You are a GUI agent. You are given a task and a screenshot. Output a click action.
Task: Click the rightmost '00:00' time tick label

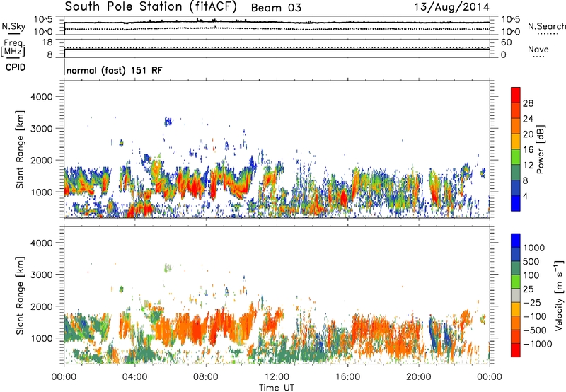(x=490, y=377)
